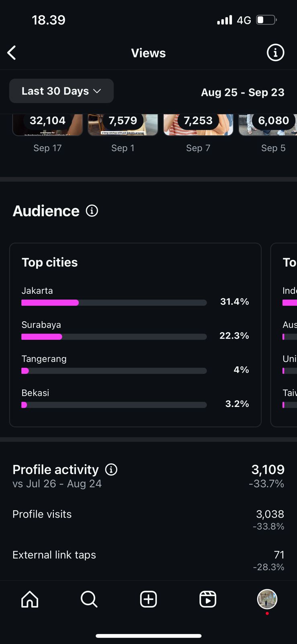Open profile avatar tab

pyautogui.click(x=267, y=599)
